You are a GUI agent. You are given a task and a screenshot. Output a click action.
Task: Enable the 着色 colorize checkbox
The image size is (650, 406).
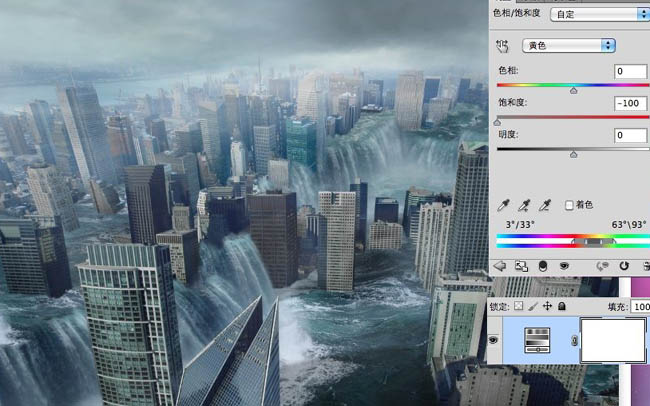coord(570,205)
